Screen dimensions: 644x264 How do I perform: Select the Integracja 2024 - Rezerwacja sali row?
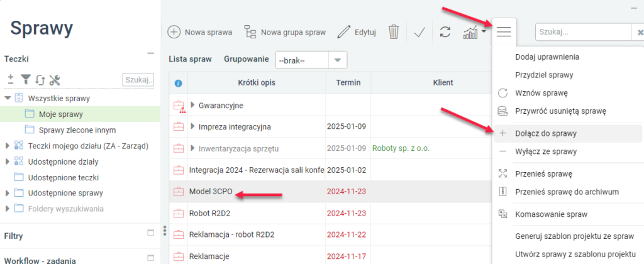click(330, 170)
